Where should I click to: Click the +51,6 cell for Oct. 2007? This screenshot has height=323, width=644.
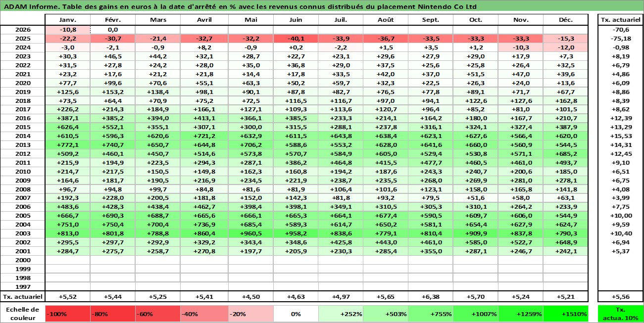(x=476, y=198)
